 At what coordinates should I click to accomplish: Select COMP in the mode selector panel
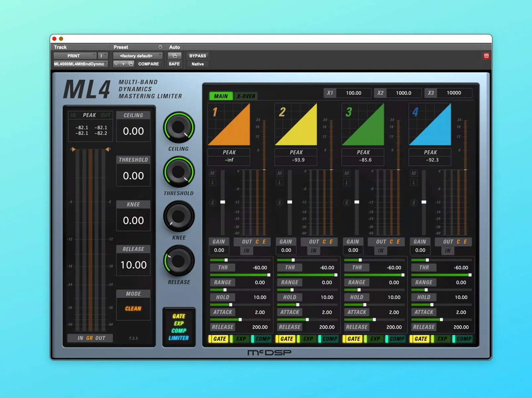[x=178, y=331]
